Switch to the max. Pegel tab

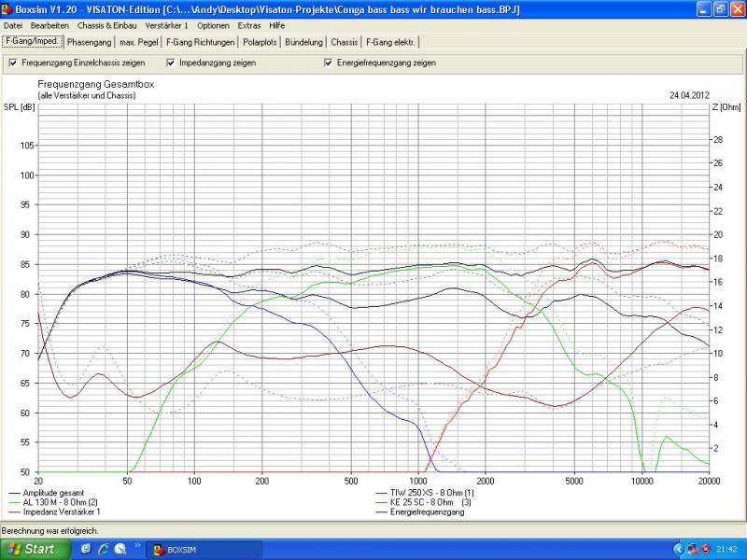pos(138,42)
